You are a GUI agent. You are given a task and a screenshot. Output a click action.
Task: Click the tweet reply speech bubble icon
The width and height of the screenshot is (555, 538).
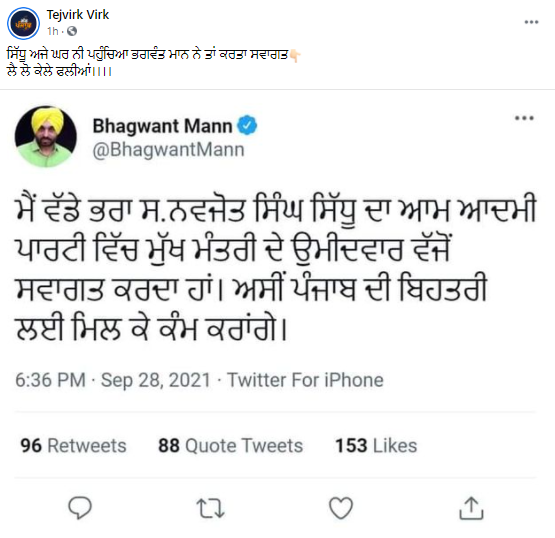(x=80, y=508)
